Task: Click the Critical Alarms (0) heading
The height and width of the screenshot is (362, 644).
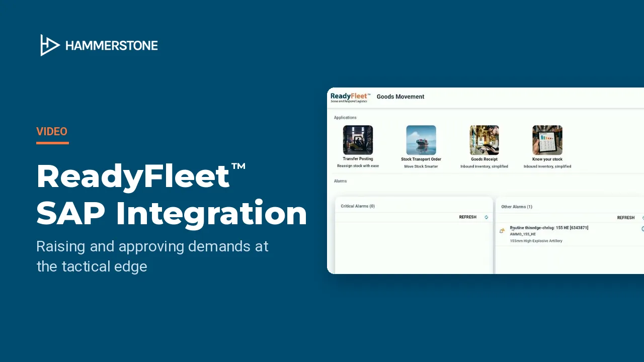Action: coord(358,206)
